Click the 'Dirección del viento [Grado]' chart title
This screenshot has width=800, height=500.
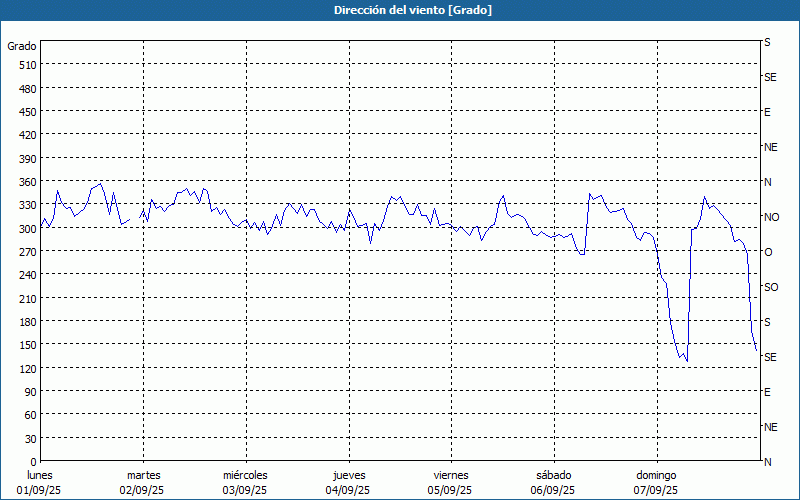(399, 10)
